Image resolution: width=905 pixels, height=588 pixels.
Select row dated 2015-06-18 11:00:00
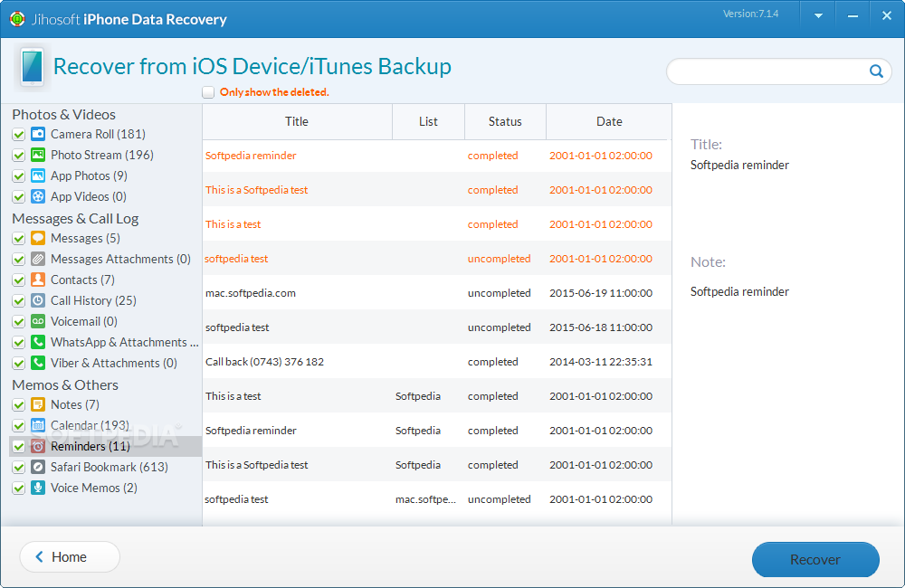click(x=437, y=327)
